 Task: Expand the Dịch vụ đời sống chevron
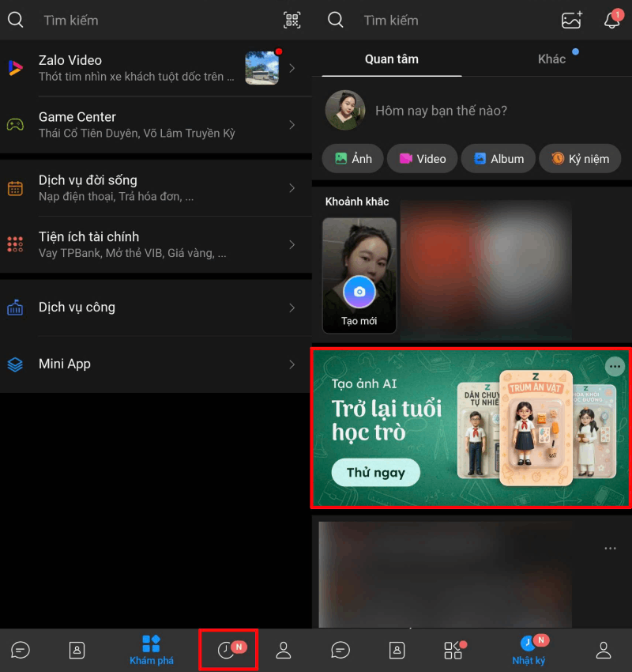(x=292, y=188)
